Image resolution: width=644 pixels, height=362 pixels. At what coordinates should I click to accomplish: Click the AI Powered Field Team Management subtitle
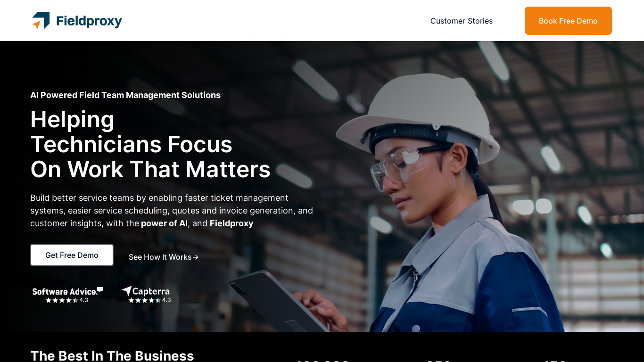[x=125, y=95]
